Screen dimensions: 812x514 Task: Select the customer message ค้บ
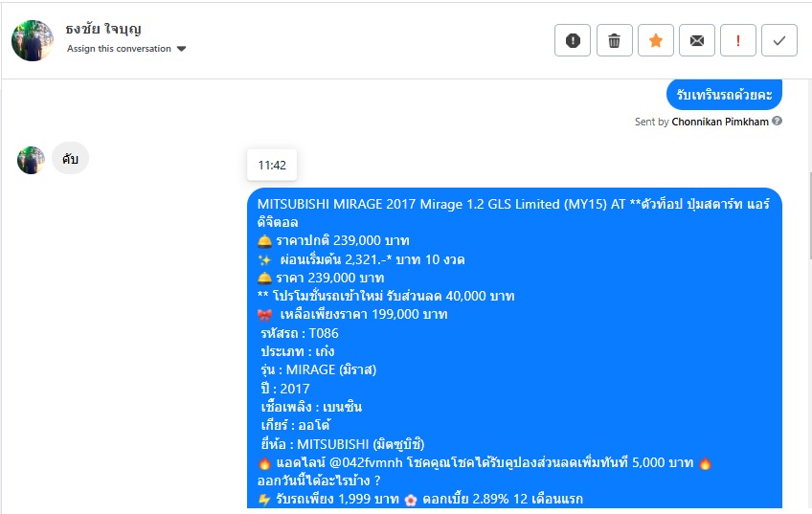tap(71, 158)
